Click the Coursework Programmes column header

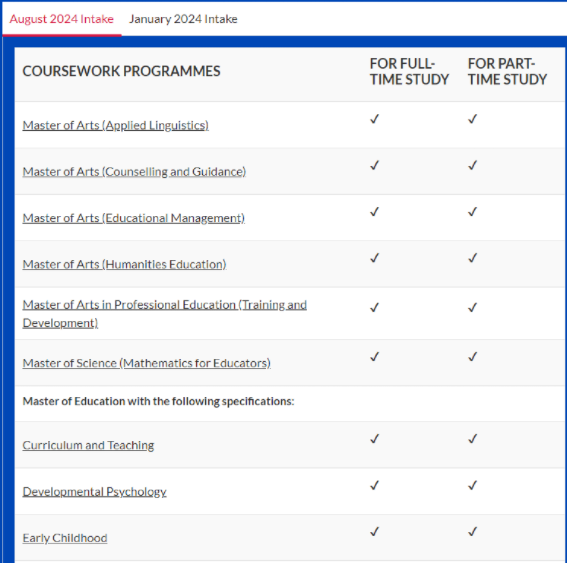pos(121,71)
